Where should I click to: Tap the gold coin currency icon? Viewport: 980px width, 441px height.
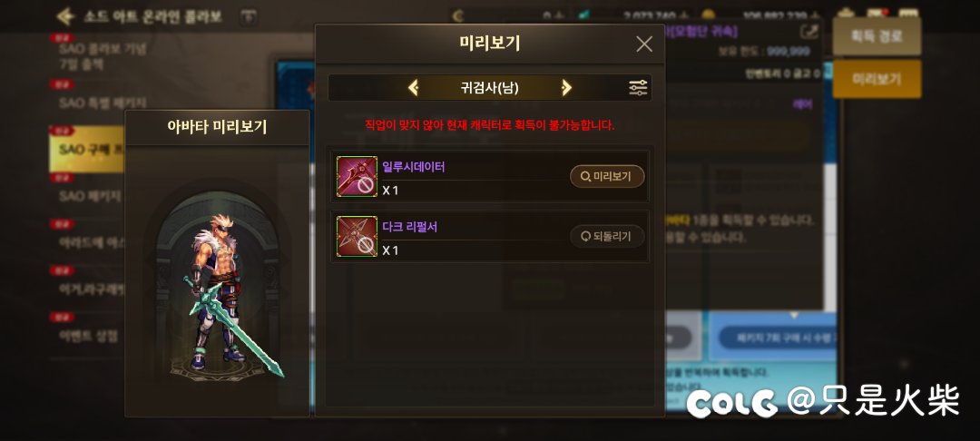pos(708,15)
